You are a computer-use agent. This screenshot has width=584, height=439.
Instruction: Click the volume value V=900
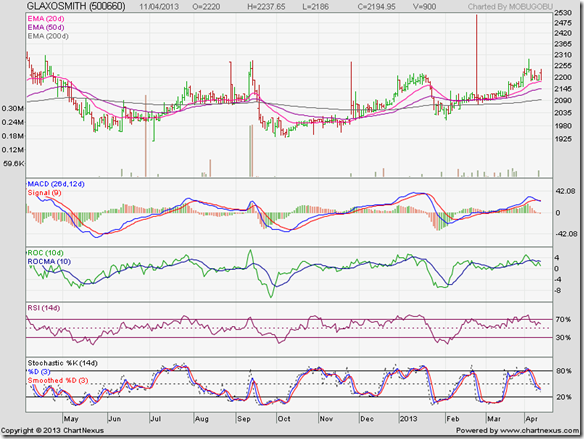point(424,7)
